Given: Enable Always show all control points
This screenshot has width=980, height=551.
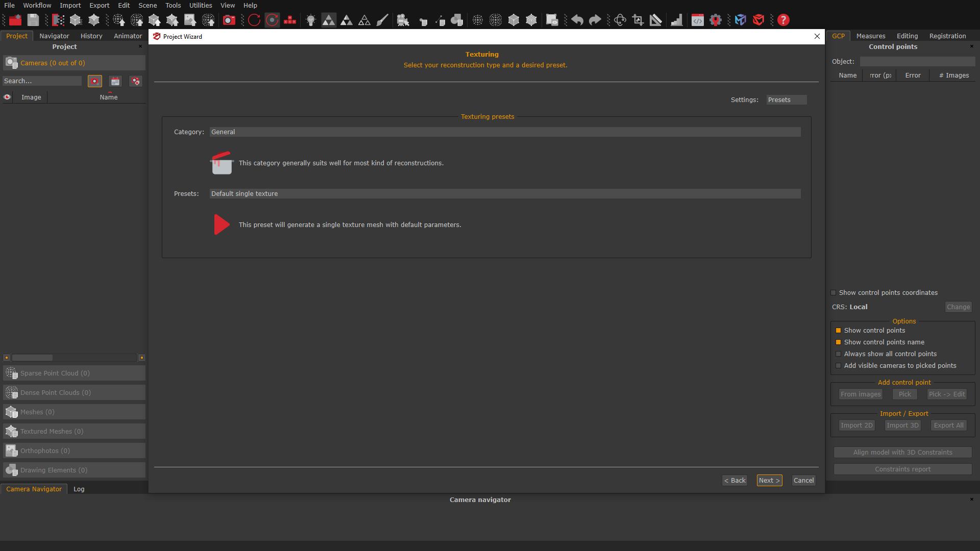Looking at the screenshot, I should coord(838,354).
